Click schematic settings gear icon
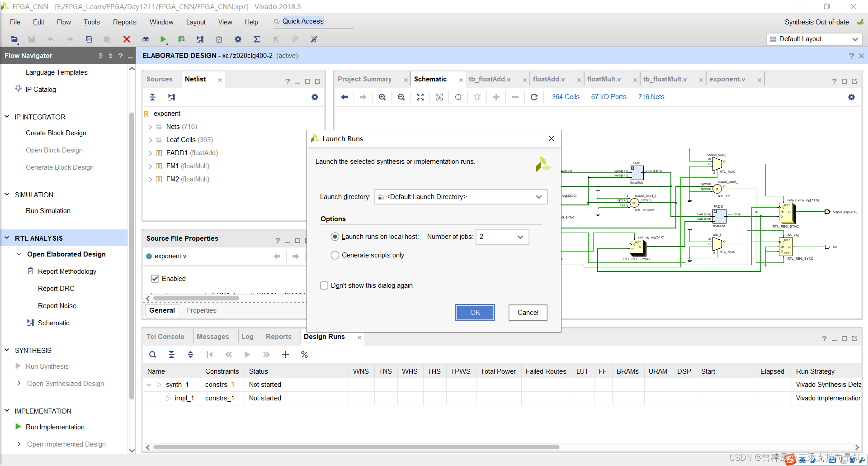Screen dimensions: 868x466 point(851,97)
